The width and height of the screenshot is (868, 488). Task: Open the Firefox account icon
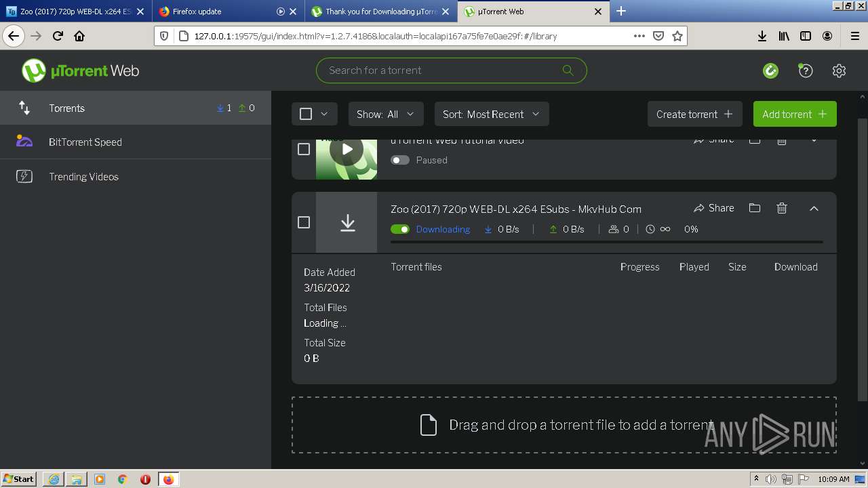click(827, 36)
